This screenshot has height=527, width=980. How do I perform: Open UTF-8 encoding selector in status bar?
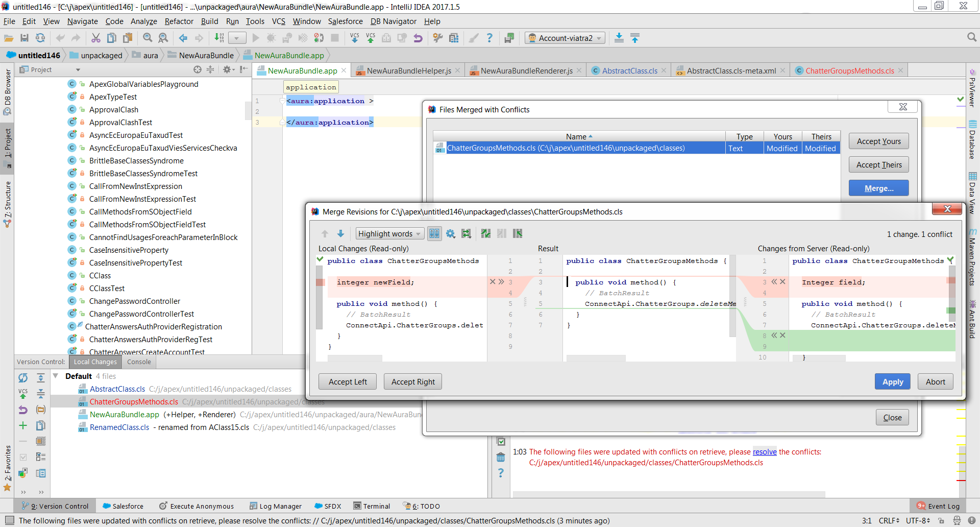point(918,520)
